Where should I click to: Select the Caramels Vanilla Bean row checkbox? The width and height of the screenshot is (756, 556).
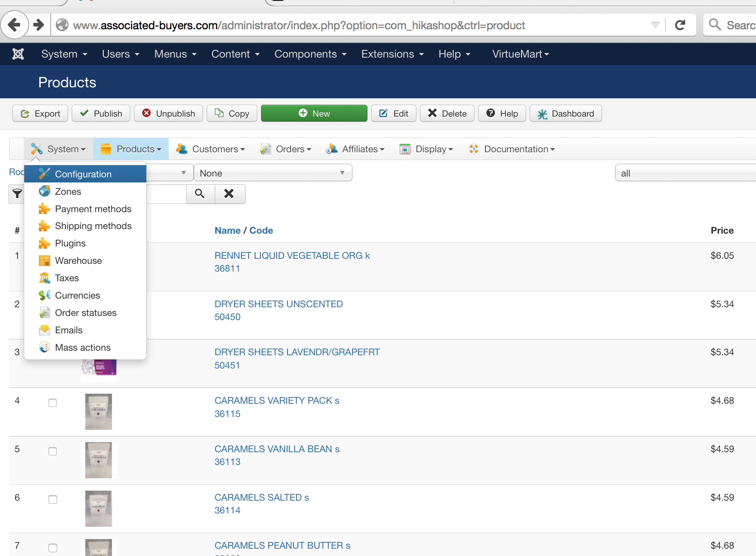53,451
